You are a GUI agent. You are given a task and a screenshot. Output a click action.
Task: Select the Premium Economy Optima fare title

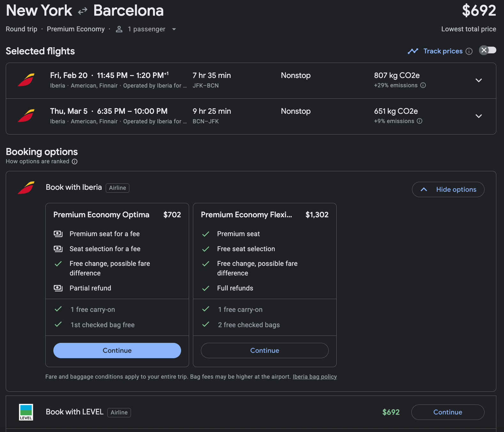[x=101, y=215]
